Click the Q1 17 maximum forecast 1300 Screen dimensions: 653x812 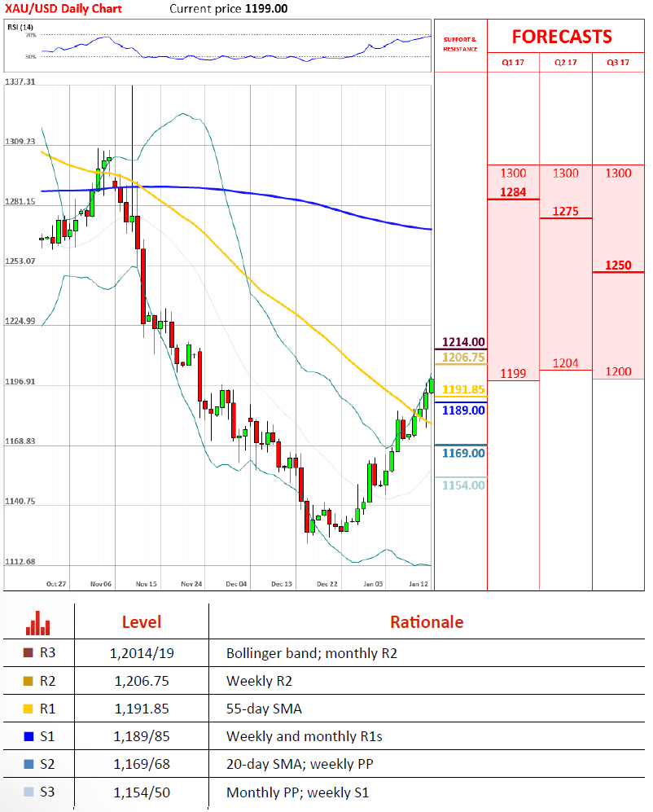tap(513, 173)
